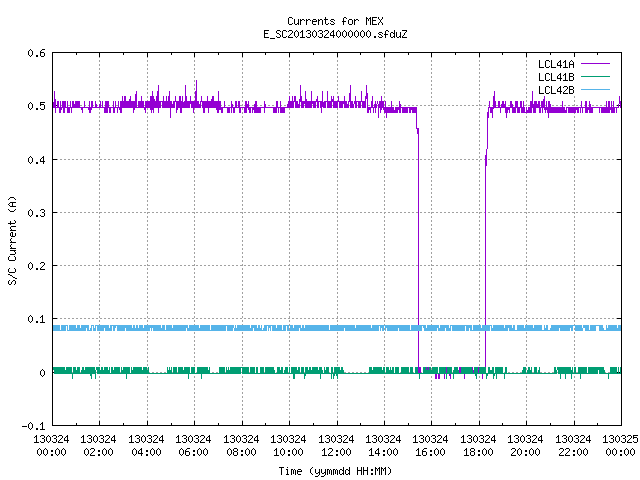640x480 pixels.
Task: Click the 0.1 y-axis tick label
Action: 36,319
